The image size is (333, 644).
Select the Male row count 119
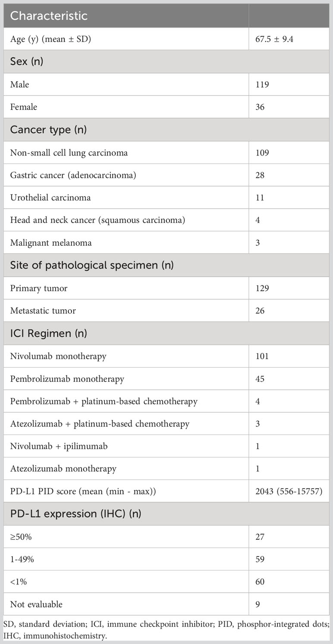click(x=262, y=84)
